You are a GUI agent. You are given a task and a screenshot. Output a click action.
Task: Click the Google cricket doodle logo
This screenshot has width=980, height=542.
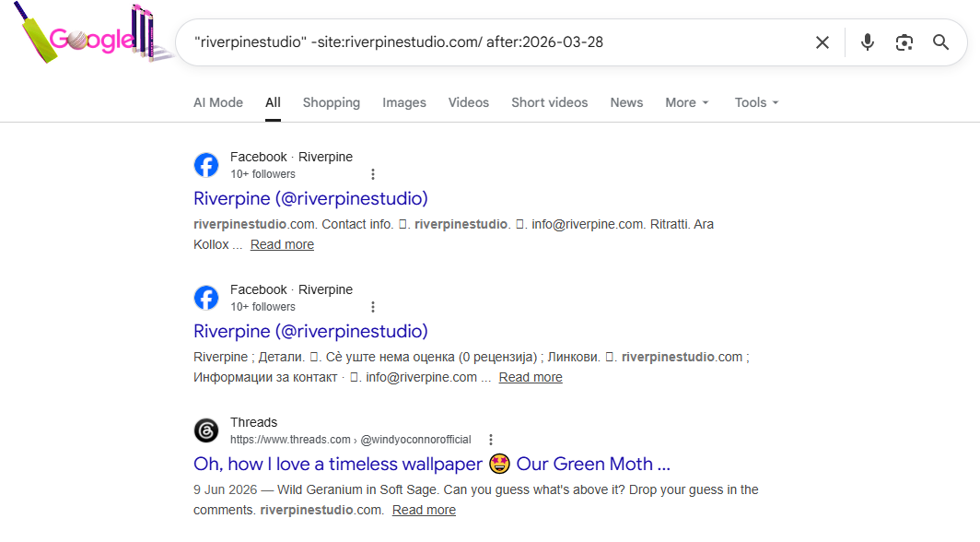(x=92, y=34)
